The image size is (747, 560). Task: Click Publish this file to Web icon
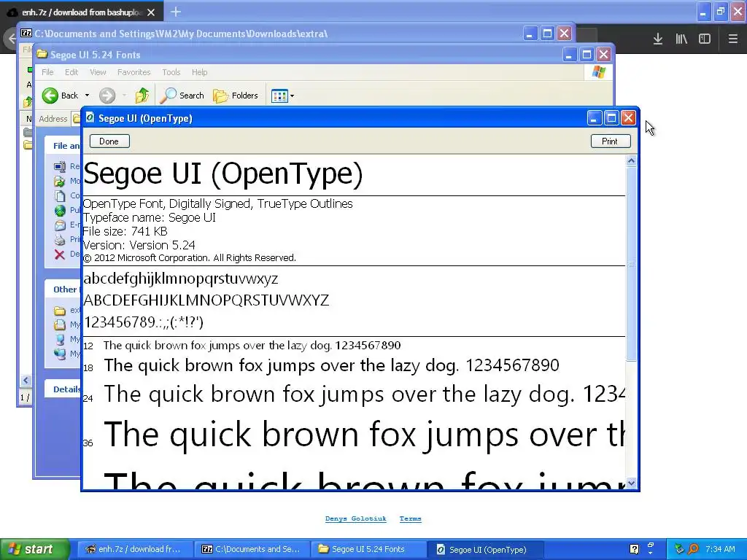[60, 210]
